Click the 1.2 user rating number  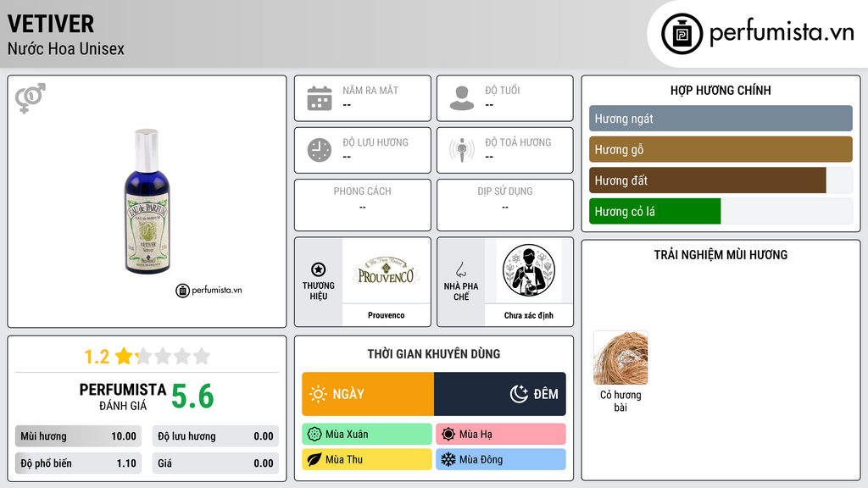pyautogui.click(x=97, y=357)
